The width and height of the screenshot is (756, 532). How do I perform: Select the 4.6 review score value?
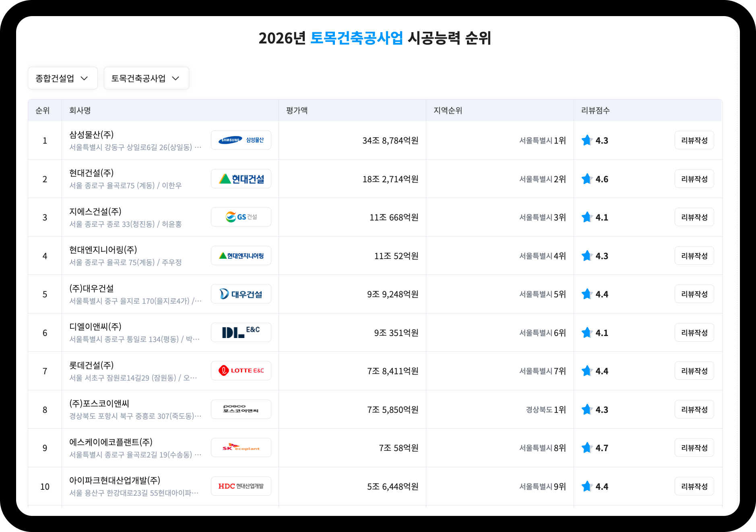tap(602, 179)
